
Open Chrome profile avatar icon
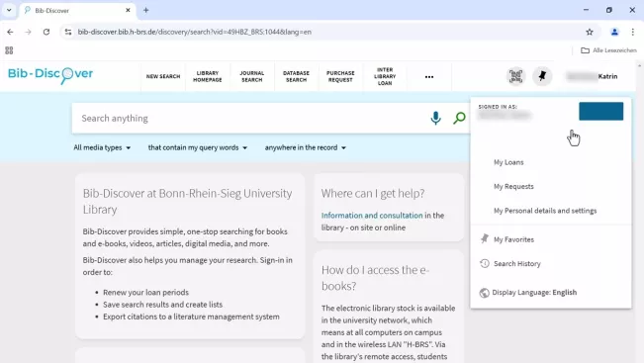pos(614,32)
